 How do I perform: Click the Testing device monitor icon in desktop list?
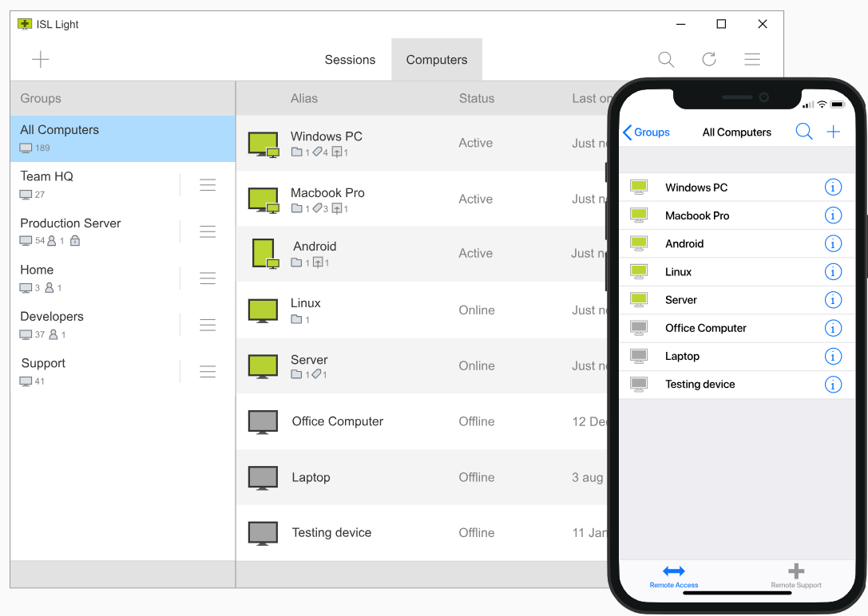[x=263, y=534]
